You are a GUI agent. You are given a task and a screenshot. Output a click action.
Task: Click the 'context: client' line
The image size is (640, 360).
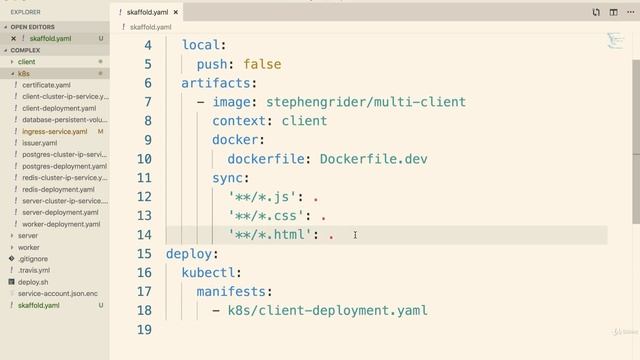pos(269,121)
